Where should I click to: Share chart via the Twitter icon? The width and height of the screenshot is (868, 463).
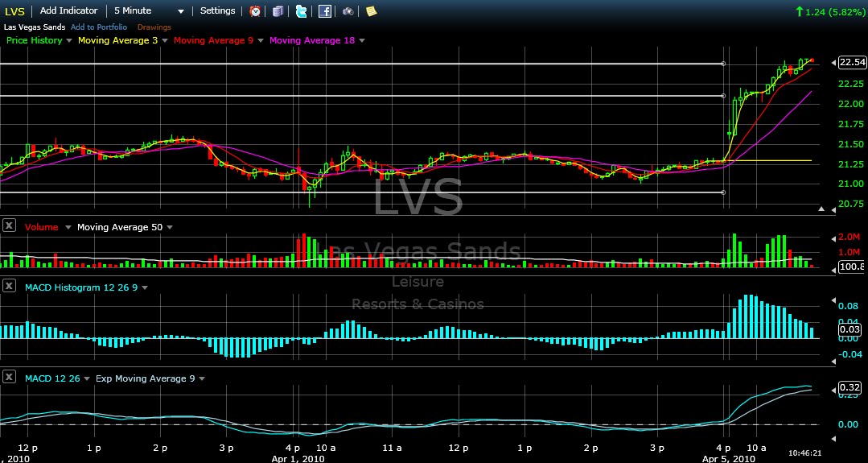pyautogui.click(x=301, y=11)
